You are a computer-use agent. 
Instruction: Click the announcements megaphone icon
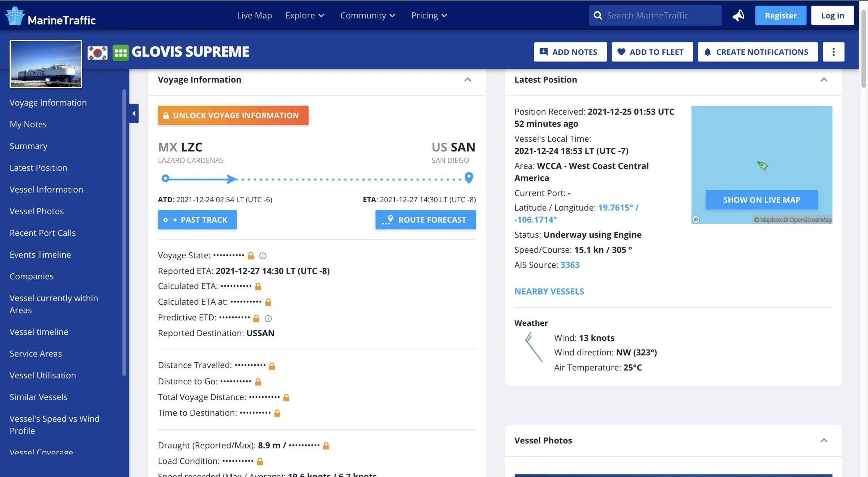coord(738,15)
